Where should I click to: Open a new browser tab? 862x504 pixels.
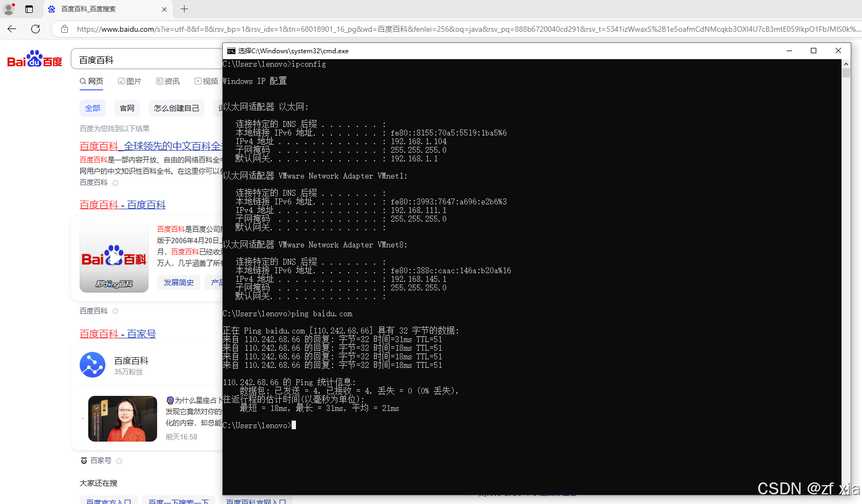(184, 9)
